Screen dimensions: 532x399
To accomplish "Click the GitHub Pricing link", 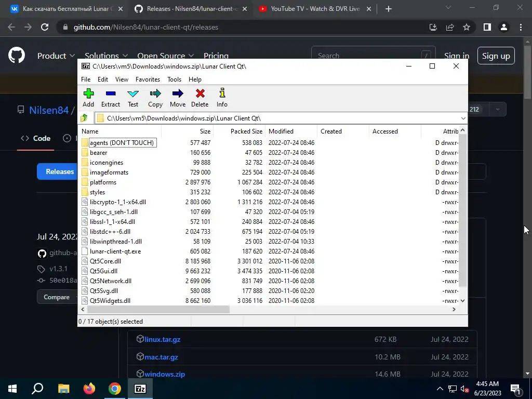I will (216, 56).
